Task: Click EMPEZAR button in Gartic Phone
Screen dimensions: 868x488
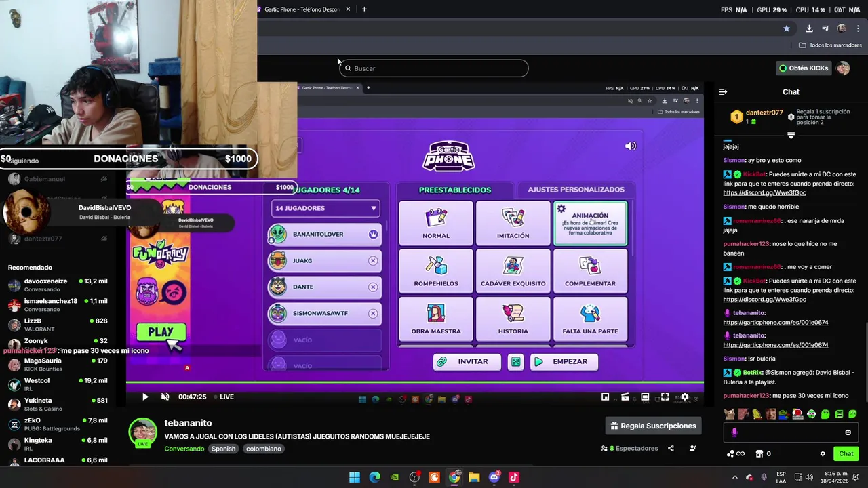Action: click(x=564, y=362)
